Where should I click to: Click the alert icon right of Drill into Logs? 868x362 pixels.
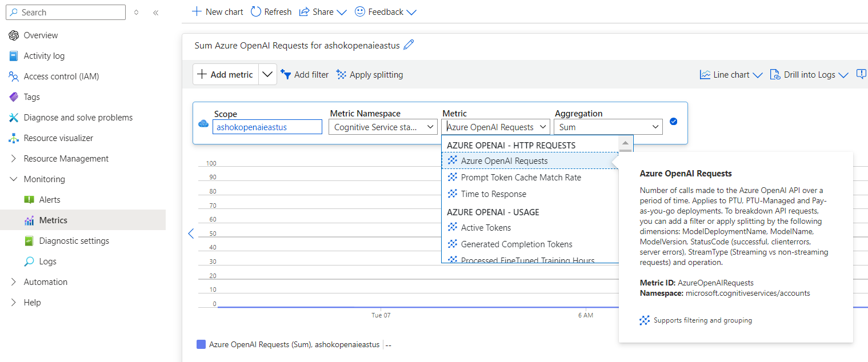coord(862,74)
